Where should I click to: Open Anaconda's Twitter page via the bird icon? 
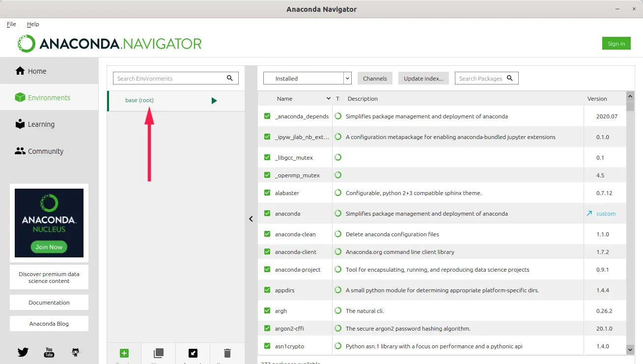click(23, 352)
